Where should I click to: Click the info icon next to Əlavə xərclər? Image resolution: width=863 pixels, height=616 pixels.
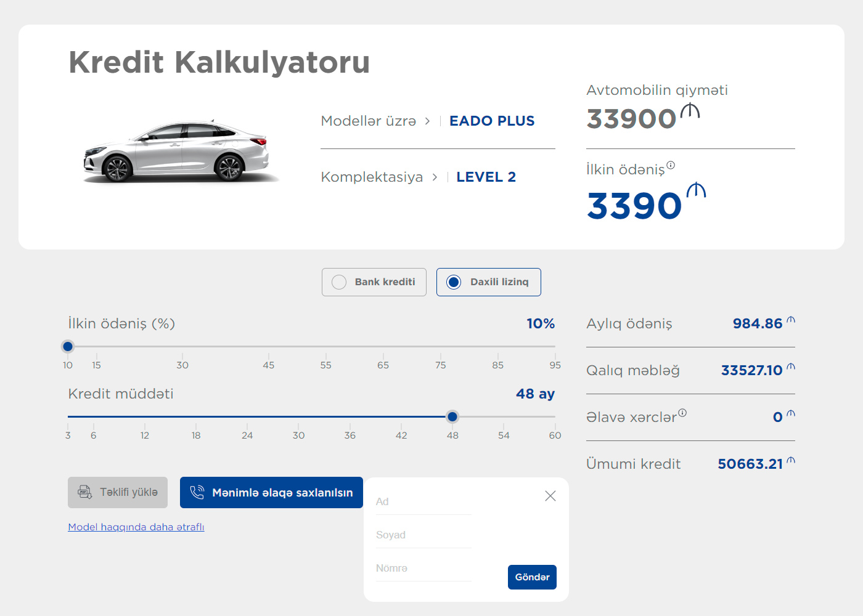tap(682, 413)
